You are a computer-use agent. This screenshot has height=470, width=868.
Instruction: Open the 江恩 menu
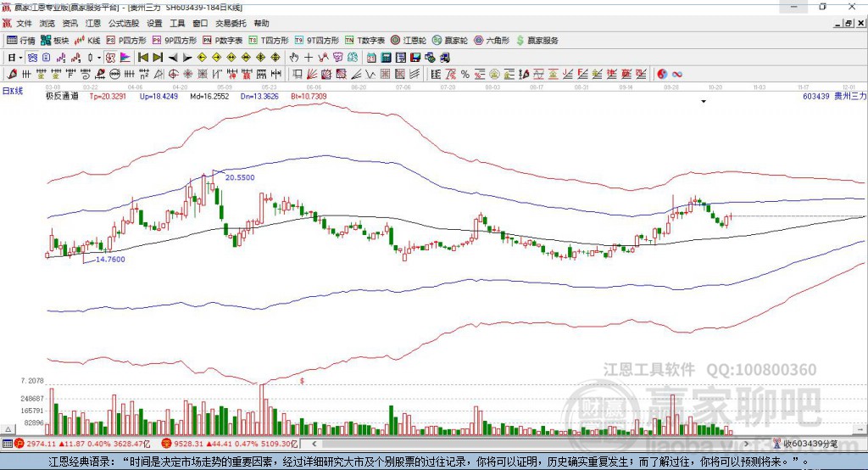(93, 23)
